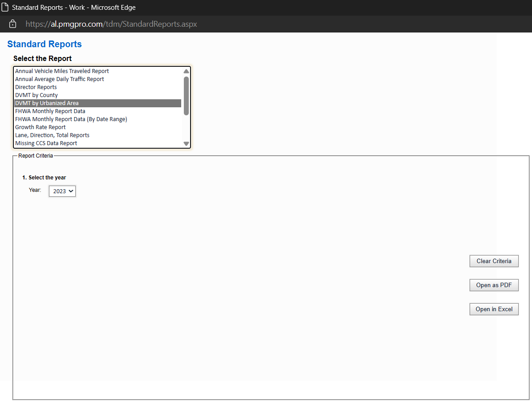Image resolution: width=532 pixels, height=402 pixels.
Task: Choose the plain FHWA Monthly Report Data entry
Action: click(x=97, y=111)
